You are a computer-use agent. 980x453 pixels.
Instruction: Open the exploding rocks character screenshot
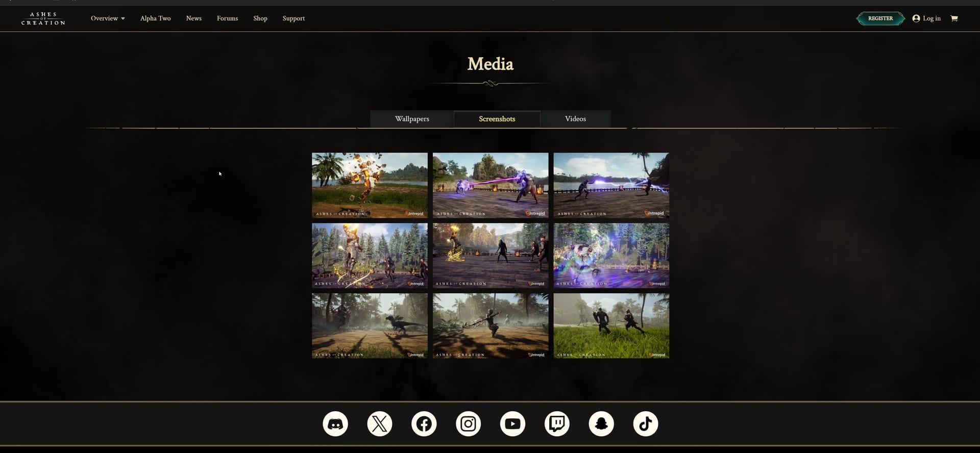(x=370, y=185)
